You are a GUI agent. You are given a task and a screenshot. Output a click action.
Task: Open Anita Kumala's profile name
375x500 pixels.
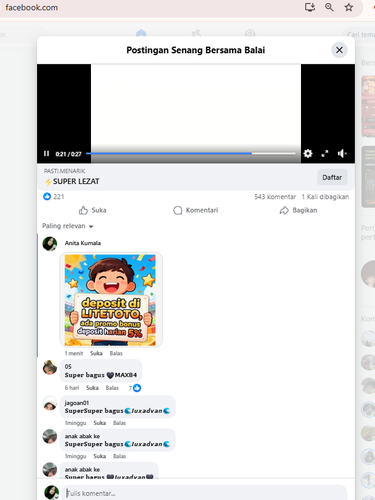click(x=83, y=243)
